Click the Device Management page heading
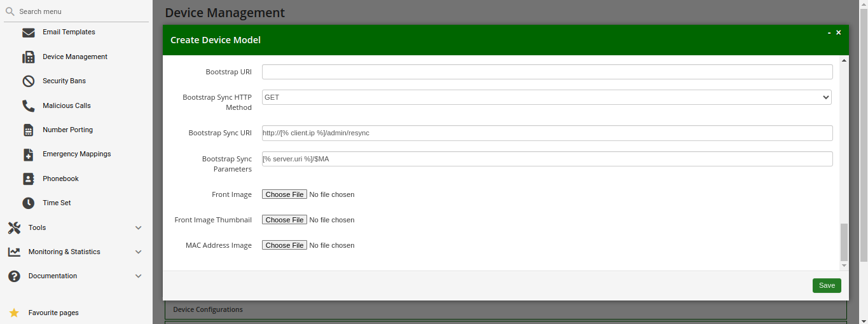Image resolution: width=868 pixels, height=324 pixels. click(x=225, y=13)
